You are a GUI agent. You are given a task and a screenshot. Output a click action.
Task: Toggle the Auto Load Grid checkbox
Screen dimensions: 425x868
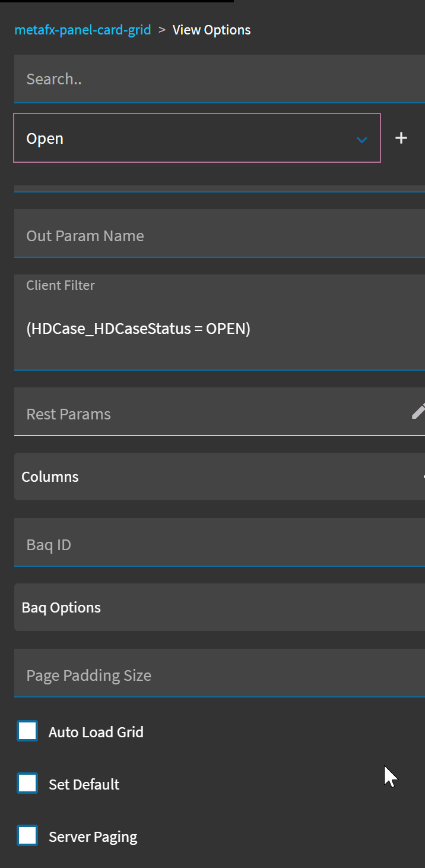[28, 731]
